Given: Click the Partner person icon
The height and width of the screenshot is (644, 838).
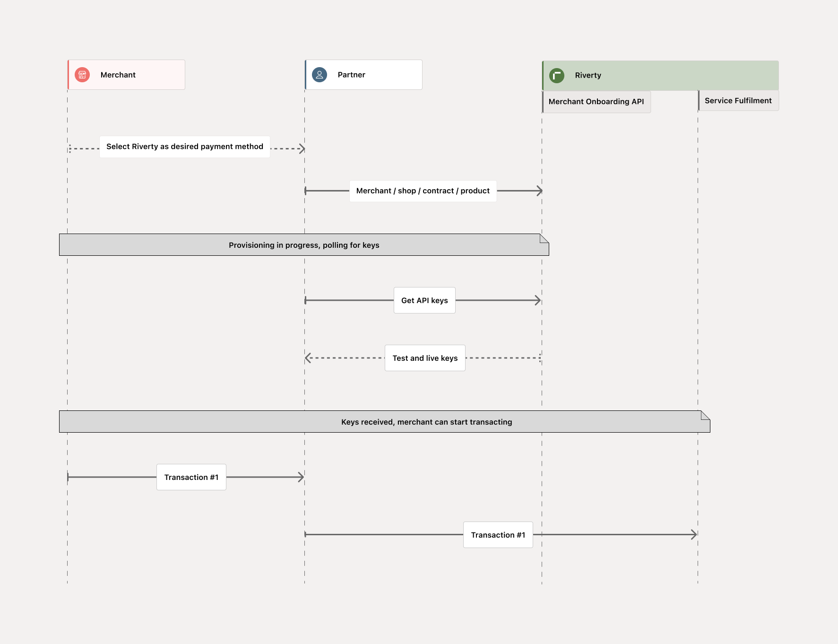Looking at the screenshot, I should (320, 75).
